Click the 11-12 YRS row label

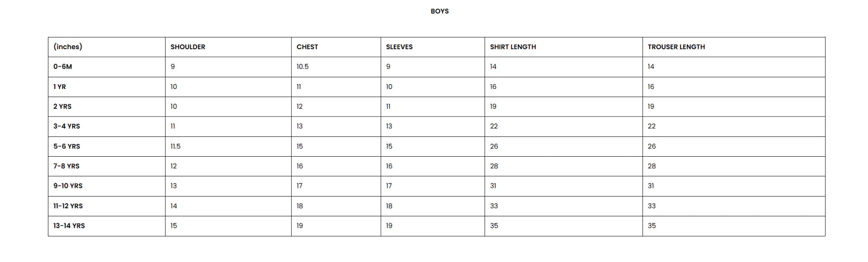(x=68, y=206)
